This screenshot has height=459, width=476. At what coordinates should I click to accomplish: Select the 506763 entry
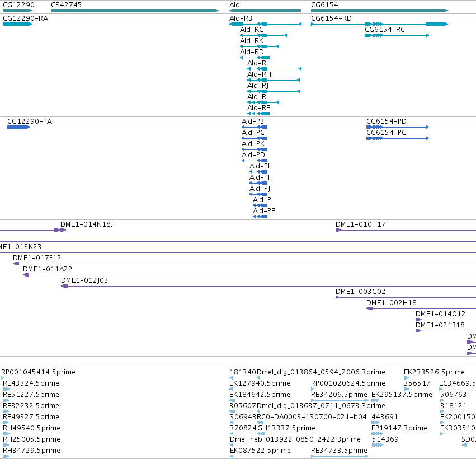(x=453, y=395)
